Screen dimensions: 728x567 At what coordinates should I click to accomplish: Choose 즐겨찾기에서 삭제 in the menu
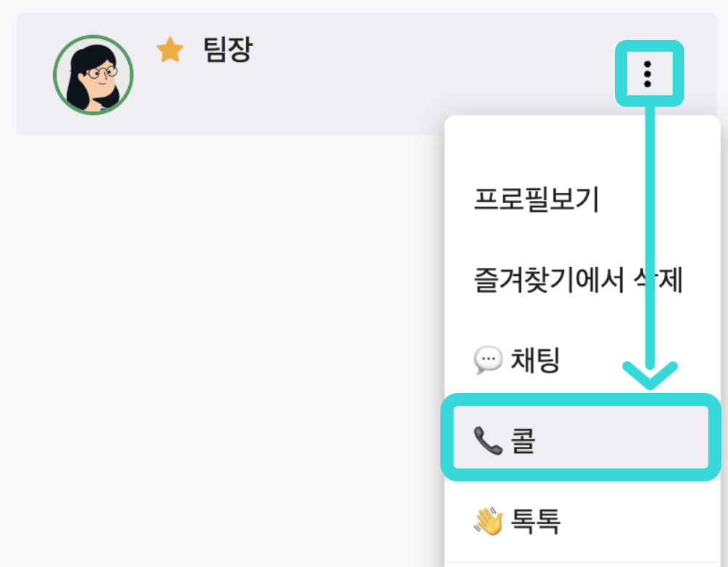578,279
